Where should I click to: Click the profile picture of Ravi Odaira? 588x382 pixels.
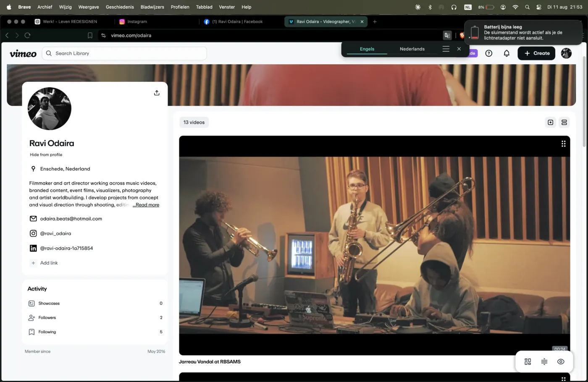50,108
